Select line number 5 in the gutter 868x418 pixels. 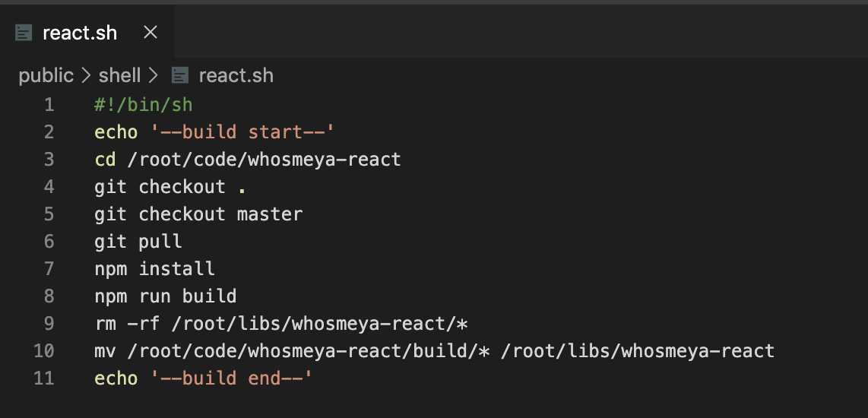tap(49, 214)
